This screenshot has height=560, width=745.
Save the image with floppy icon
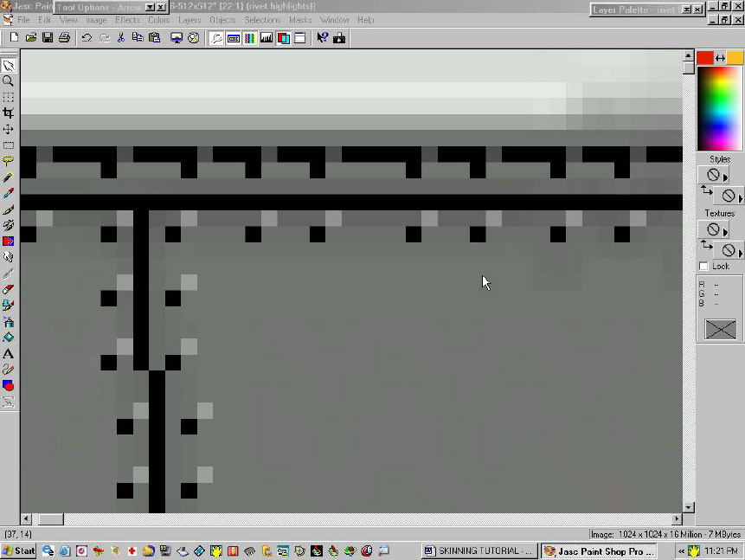[x=48, y=37]
